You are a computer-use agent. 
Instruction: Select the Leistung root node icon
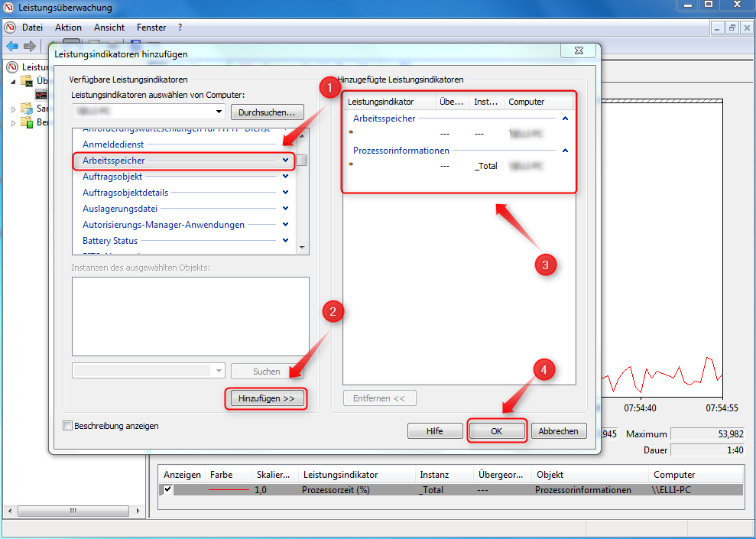11,67
